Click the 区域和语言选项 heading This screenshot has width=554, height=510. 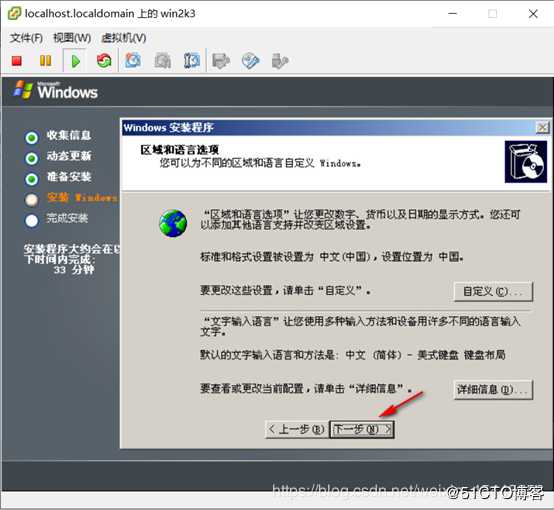pos(179,150)
